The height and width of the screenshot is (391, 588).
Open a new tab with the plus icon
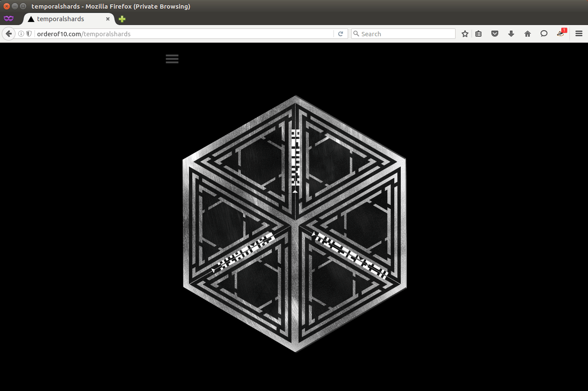pyautogui.click(x=122, y=19)
